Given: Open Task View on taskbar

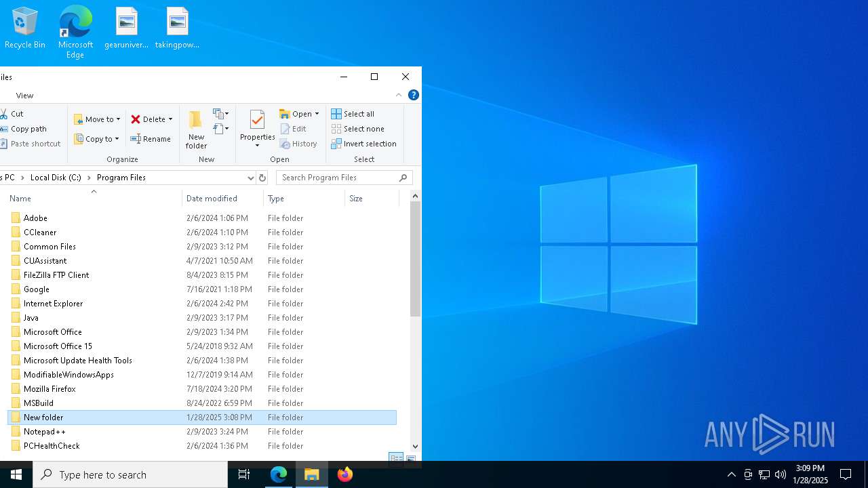Looking at the screenshot, I should click(x=244, y=474).
